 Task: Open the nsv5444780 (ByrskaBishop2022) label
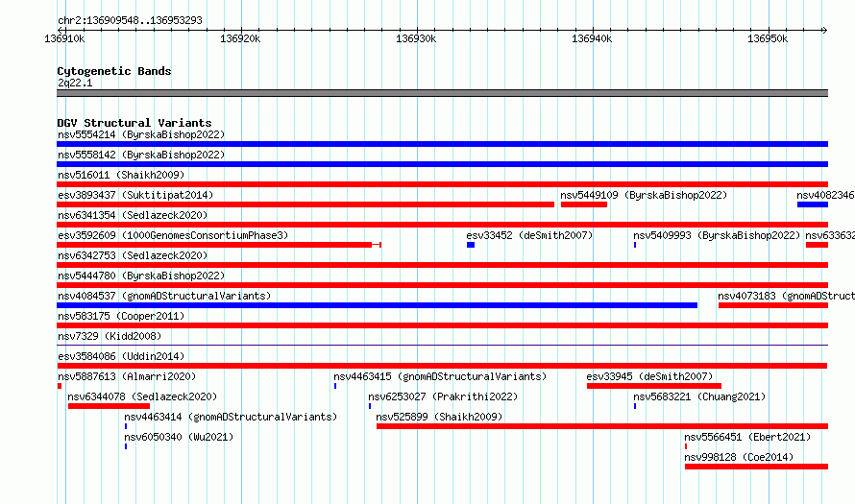point(141,276)
